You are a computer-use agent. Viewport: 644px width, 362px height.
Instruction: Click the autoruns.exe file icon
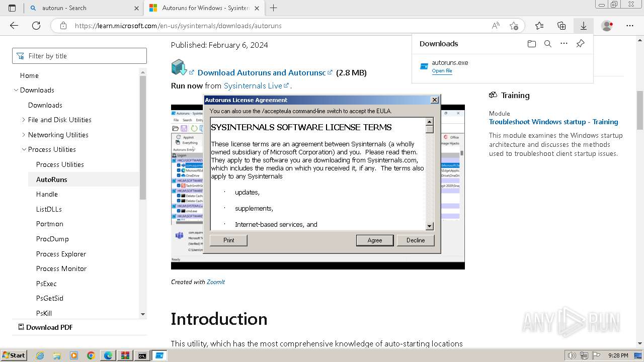coord(424,66)
